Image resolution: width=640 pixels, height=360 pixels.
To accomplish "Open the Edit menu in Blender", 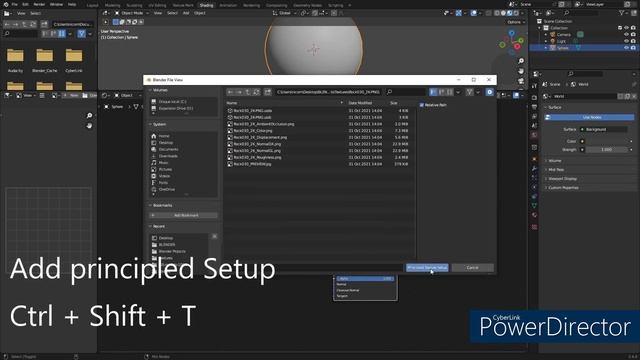I will [x=25, y=4].
